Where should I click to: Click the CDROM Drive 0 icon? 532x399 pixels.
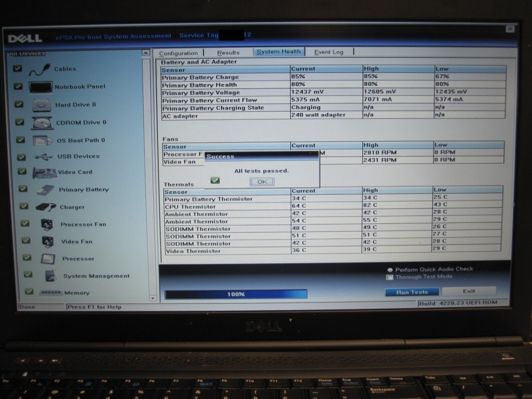43,123
